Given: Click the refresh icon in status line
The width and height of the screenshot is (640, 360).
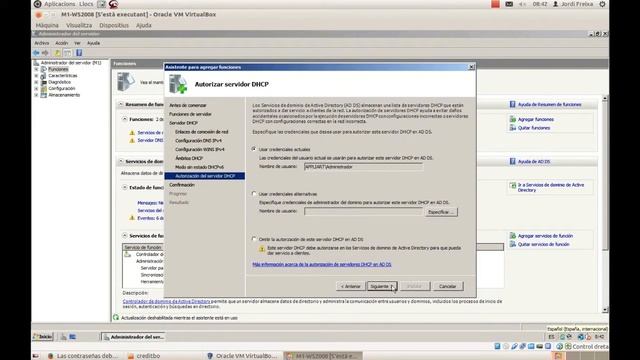Looking at the screenshot, I should point(116,317).
